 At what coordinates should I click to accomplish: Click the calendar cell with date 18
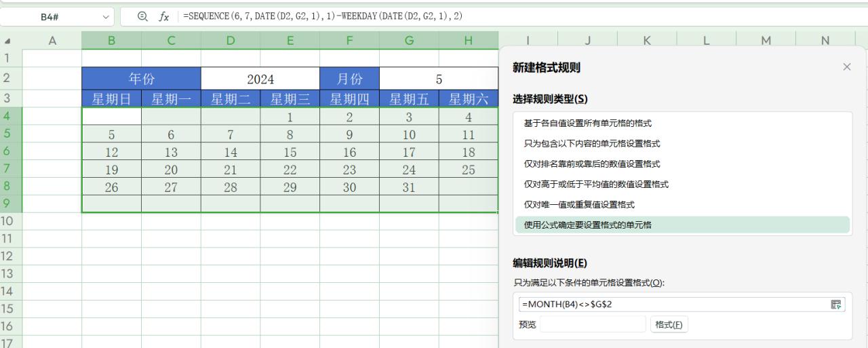[469, 152]
